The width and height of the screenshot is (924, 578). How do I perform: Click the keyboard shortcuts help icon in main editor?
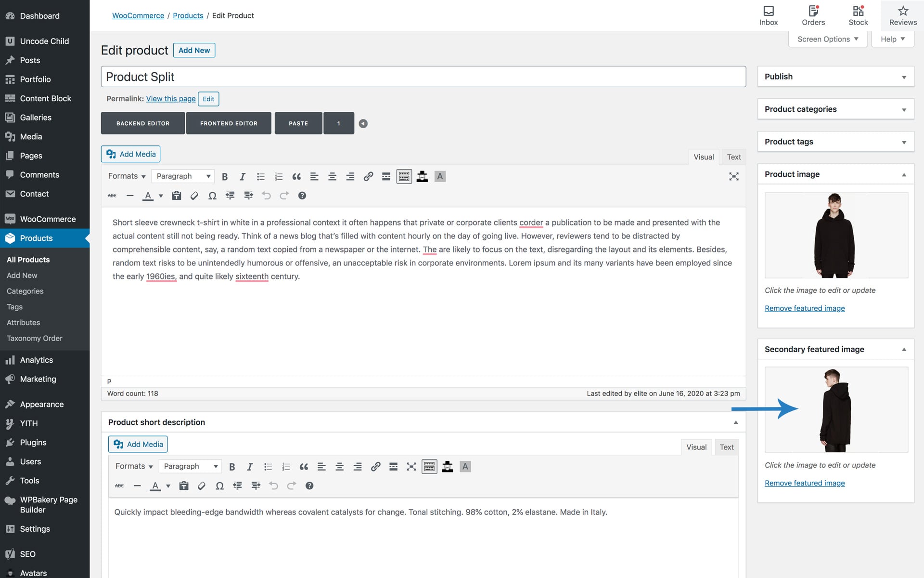(302, 196)
